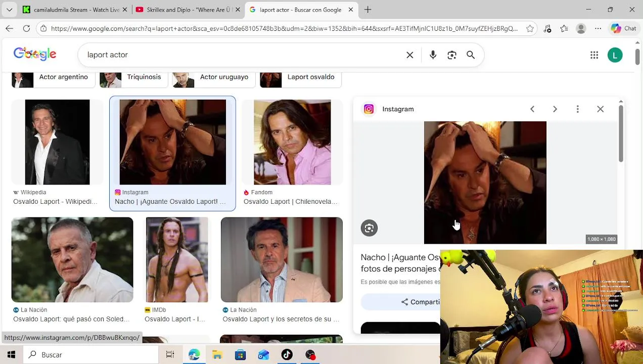Open Instagram source in preview header
This screenshot has height=364, width=643.
[389, 109]
